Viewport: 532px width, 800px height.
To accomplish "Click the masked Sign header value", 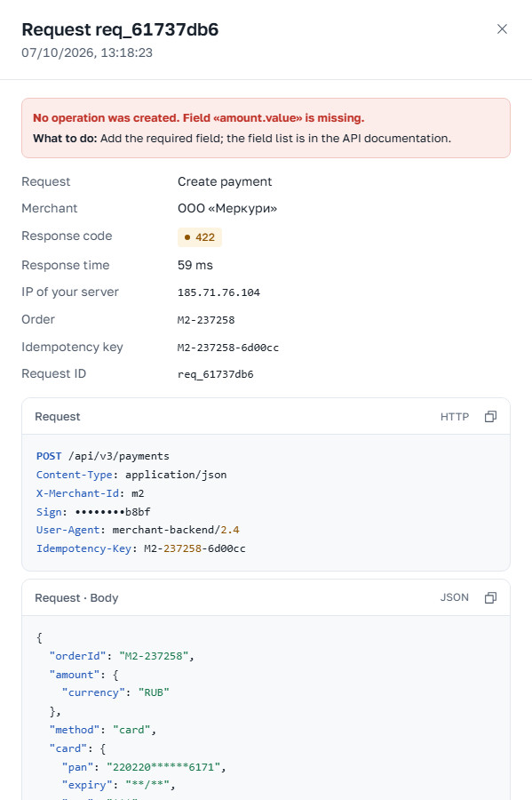I will pos(113,512).
